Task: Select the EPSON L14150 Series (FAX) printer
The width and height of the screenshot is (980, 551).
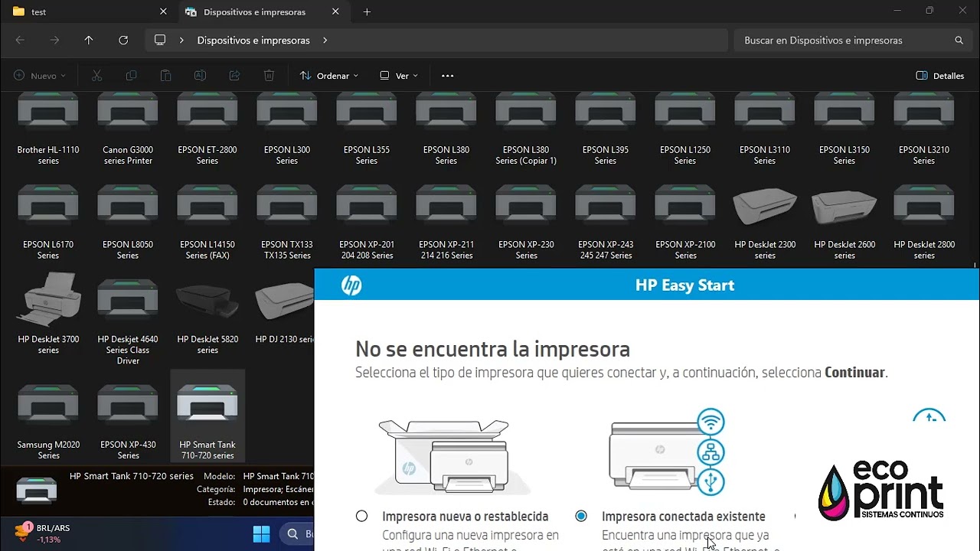Action: (207, 222)
